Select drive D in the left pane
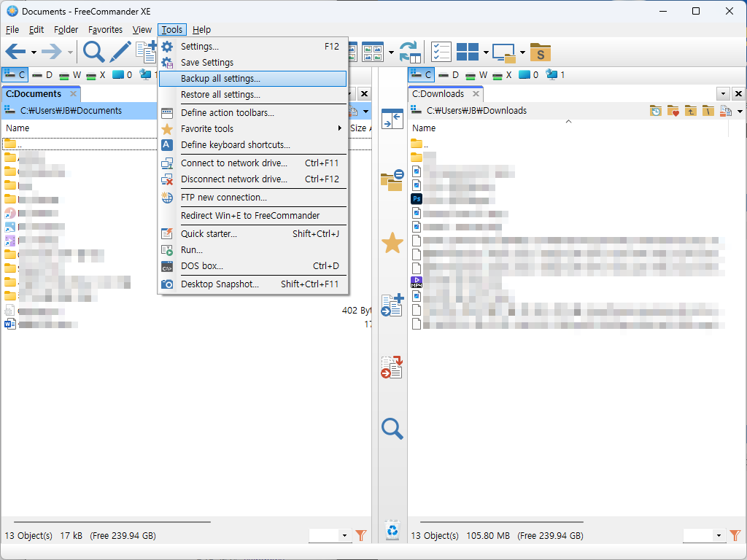Viewport: 747px width, 560px height. [x=42, y=75]
